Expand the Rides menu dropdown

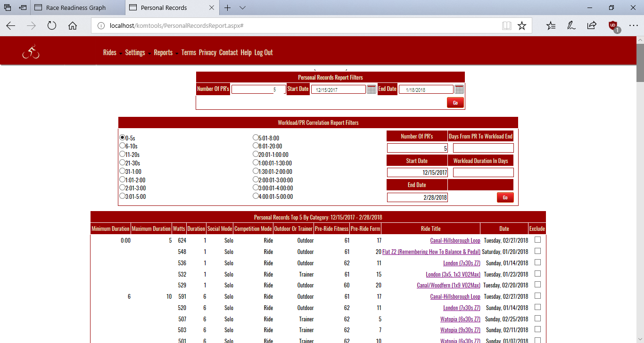point(112,53)
